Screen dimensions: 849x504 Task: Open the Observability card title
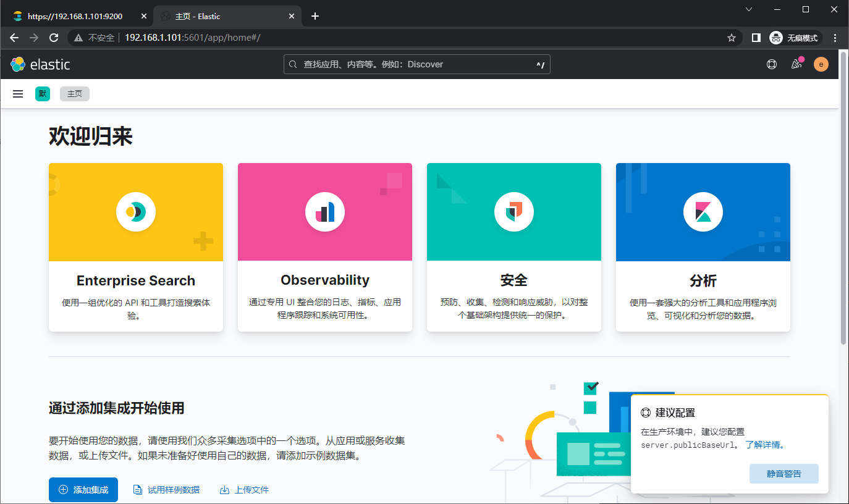(x=325, y=280)
